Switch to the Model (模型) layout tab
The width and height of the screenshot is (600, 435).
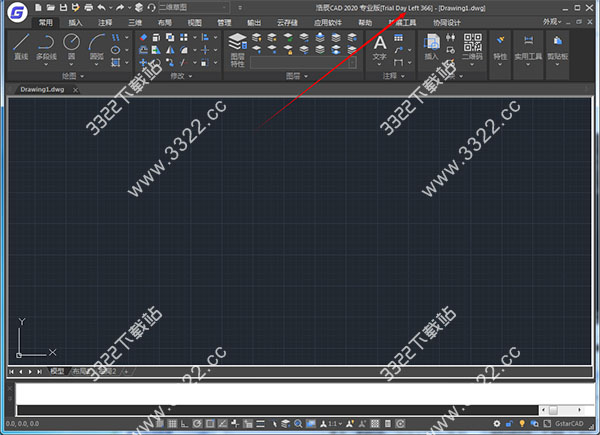pos(57,371)
